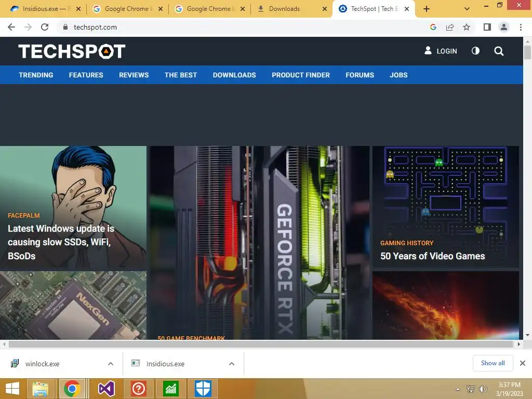532x399 pixels.
Task: Open the tab search chevron
Action: (x=467, y=9)
